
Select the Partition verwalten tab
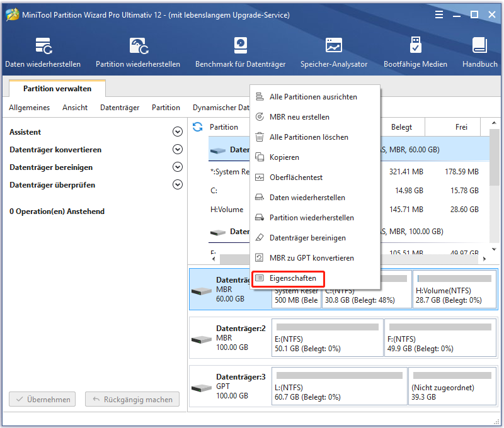[57, 89]
